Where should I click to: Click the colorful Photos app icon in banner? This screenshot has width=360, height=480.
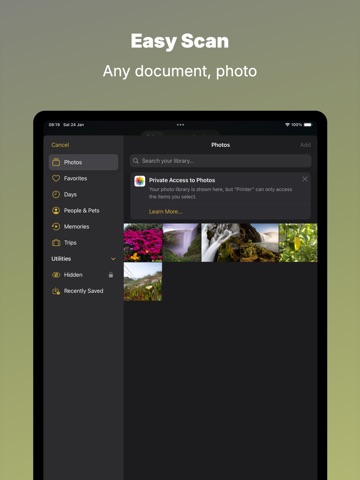140,181
